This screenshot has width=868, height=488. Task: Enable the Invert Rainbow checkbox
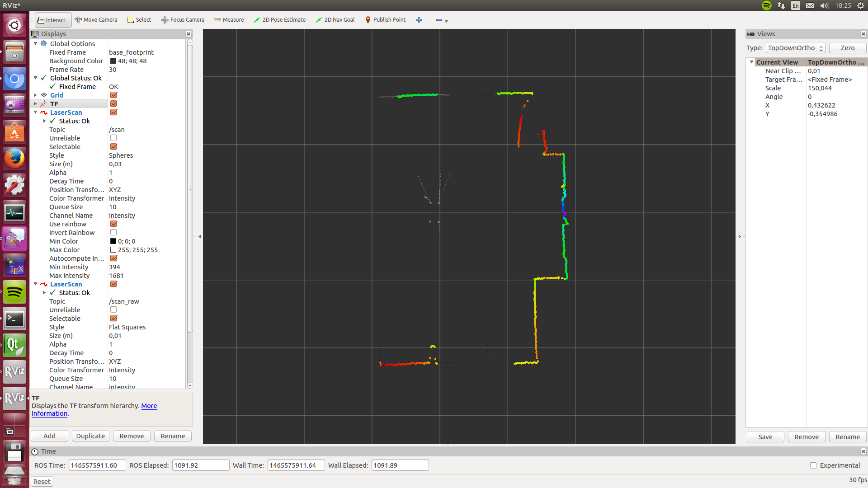click(x=113, y=233)
